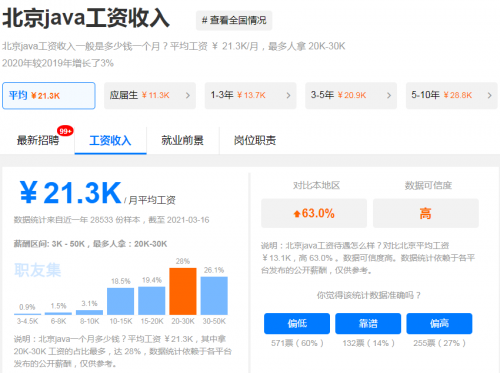Click the 28% label above orange bar
500x373 pixels.
tap(183, 261)
